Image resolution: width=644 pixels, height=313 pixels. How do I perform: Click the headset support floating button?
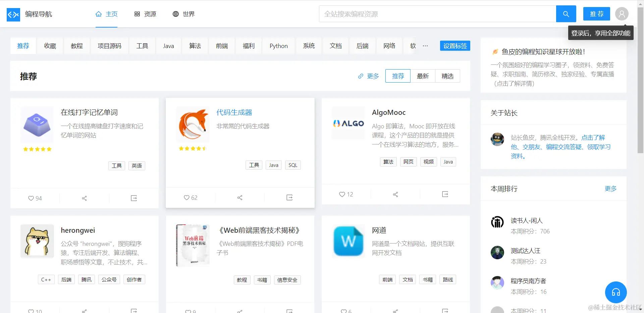click(616, 292)
